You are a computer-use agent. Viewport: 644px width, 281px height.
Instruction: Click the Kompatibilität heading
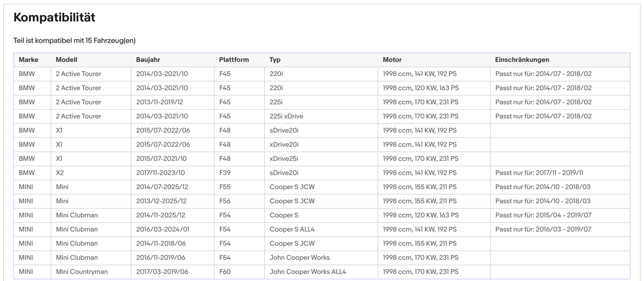pos(54,17)
